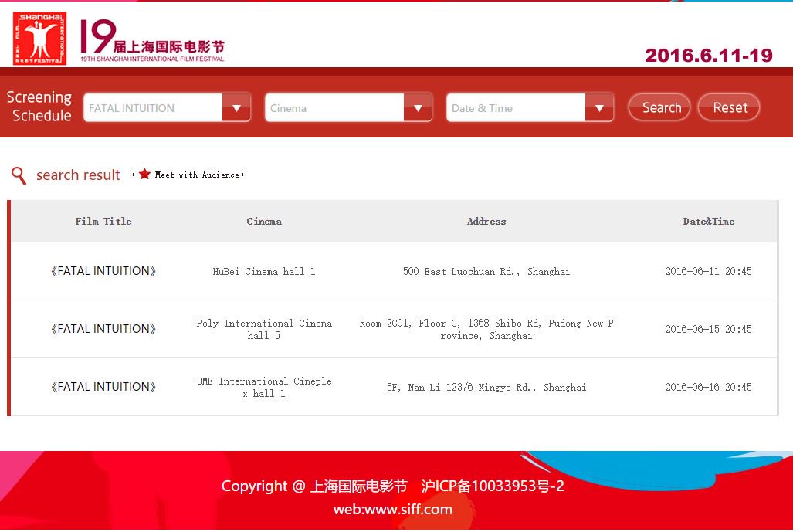The image size is (793, 532).
Task: Click the Screening Schedule heading
Action: [40, 107]
